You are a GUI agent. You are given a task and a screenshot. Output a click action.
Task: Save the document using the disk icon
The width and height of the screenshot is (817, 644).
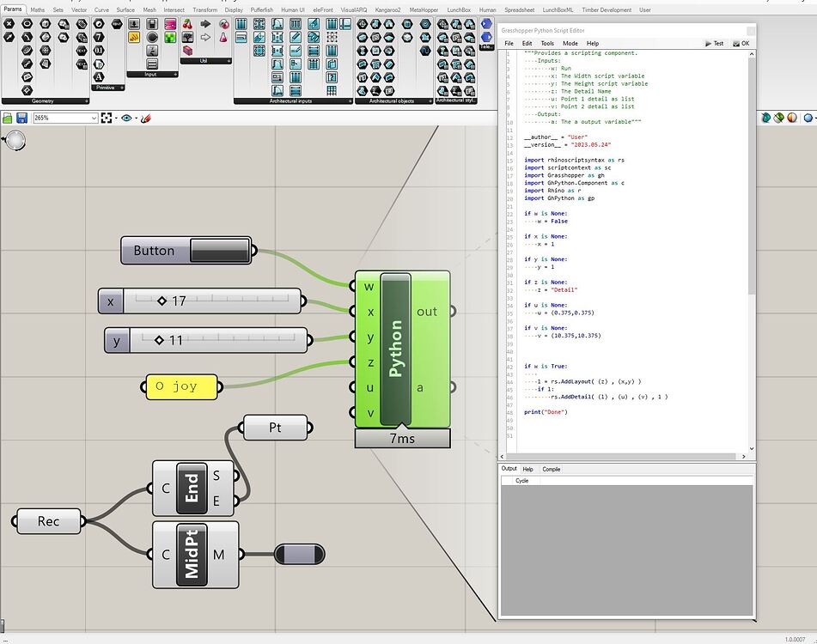[x=21, y=118]
